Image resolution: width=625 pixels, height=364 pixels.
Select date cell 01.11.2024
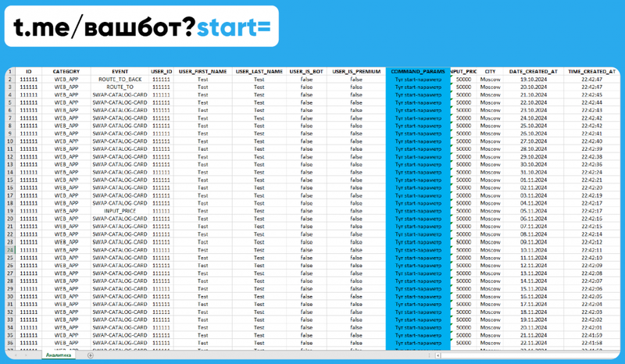[x=534, y=180]
